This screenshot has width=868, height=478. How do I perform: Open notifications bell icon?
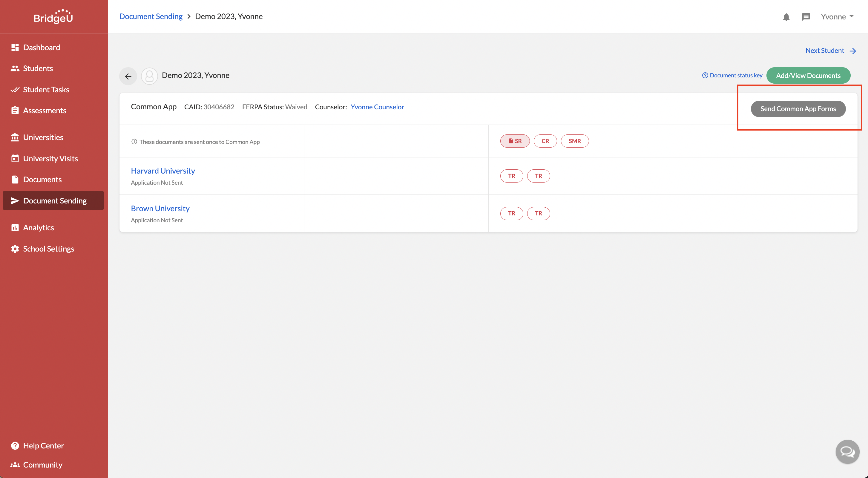tap(786, 17)
